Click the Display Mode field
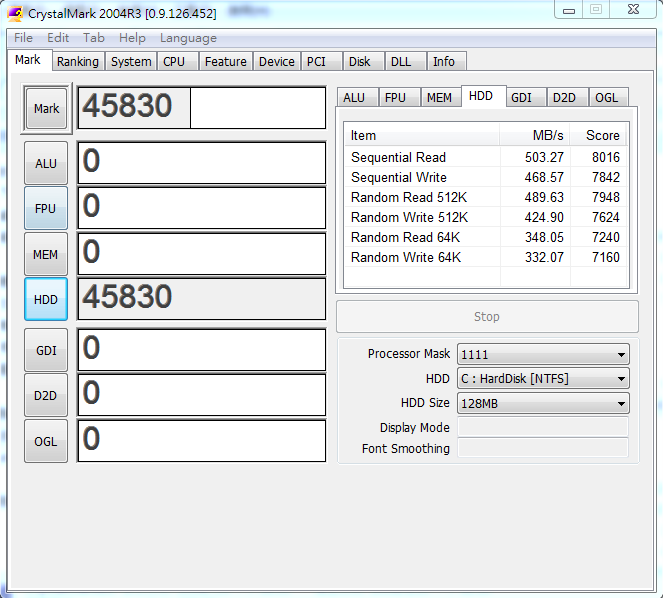The width and height of the screenshot is (663, 598). tap(543, 427)
